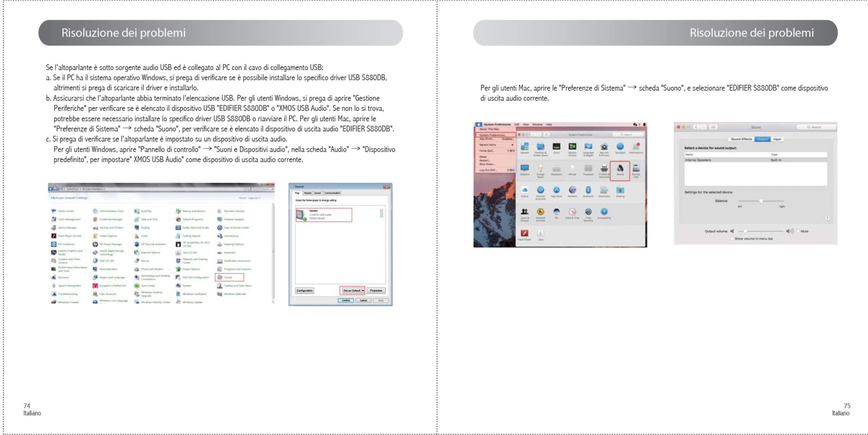Open View by dropdown in Control Panel

(255, 198)
